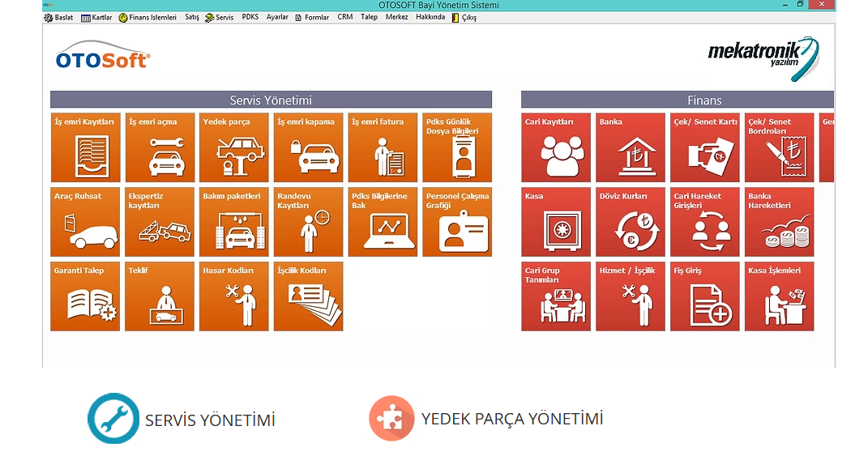Screen dimensions: 868x456
Task: Open the Finans İşlemleri menu
Action: (x=148, y=17)
